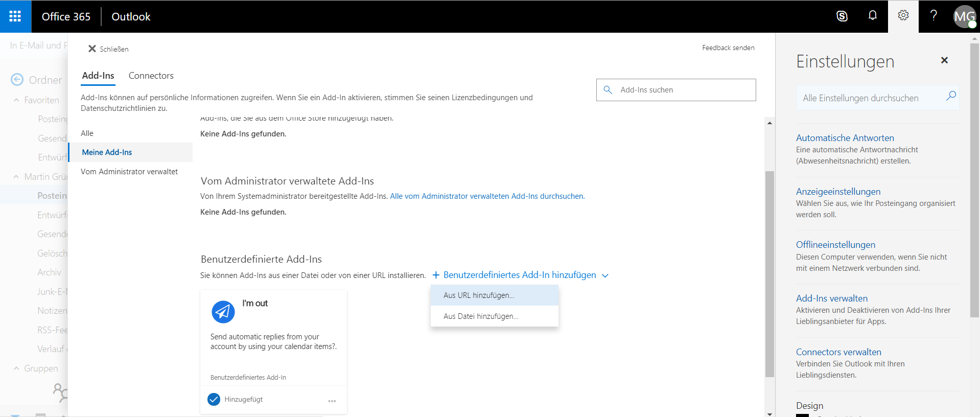Open the Automatische Antworten settings link

[845, 138]
